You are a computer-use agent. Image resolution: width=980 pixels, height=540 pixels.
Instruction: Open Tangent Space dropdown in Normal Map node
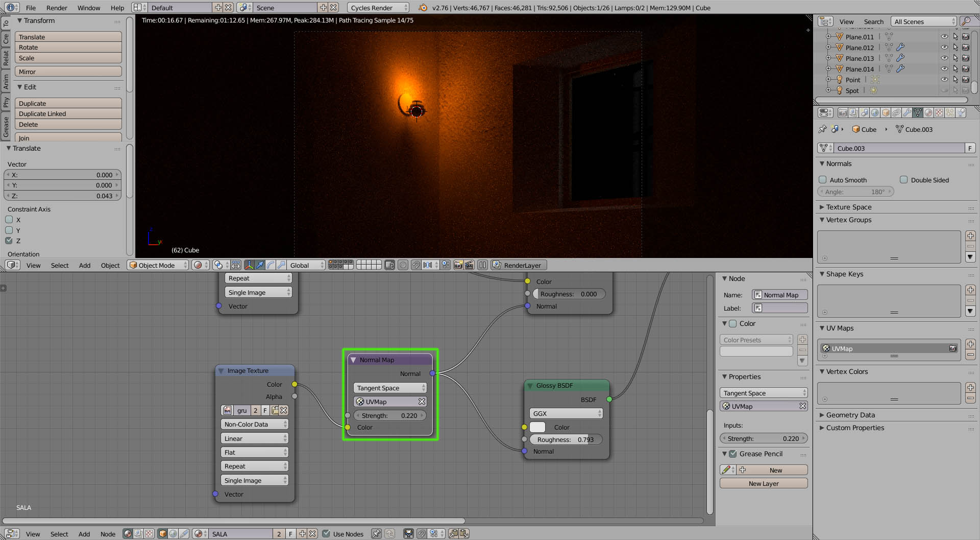390,388
